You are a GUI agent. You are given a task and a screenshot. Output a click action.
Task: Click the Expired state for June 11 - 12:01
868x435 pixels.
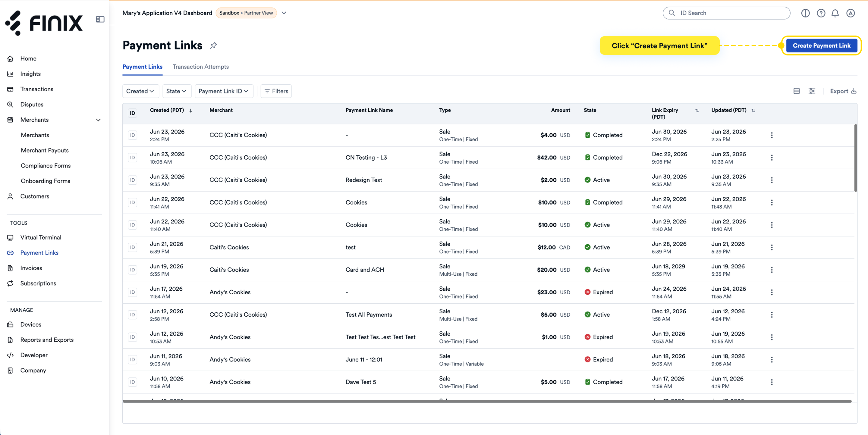coord(599,360)
